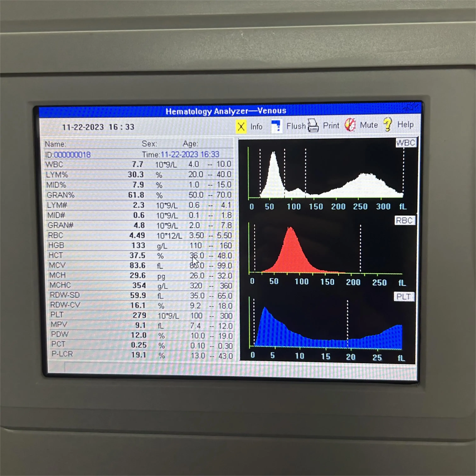Image resolution: width=476 pixels, height=476 pixels.
Task: Open Help via question mark icon
Action: coord(388,124)
